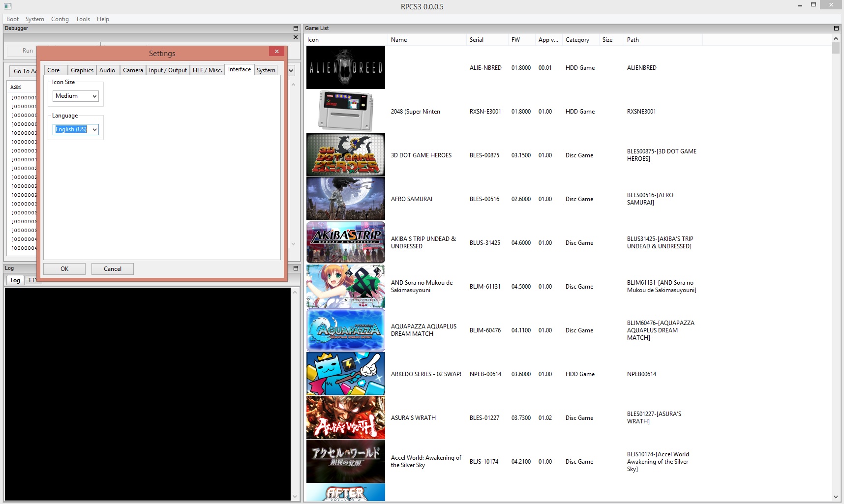The width and height of the screenshot is (844, 504).
Task: Close the Debugger panel
Action: tap(296, 37)
